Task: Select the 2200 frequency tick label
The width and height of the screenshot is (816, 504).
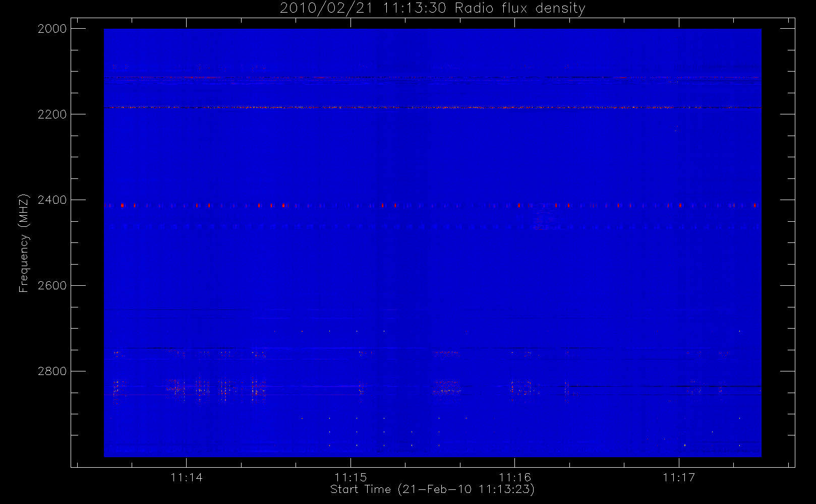Action: tap(52, 114)
